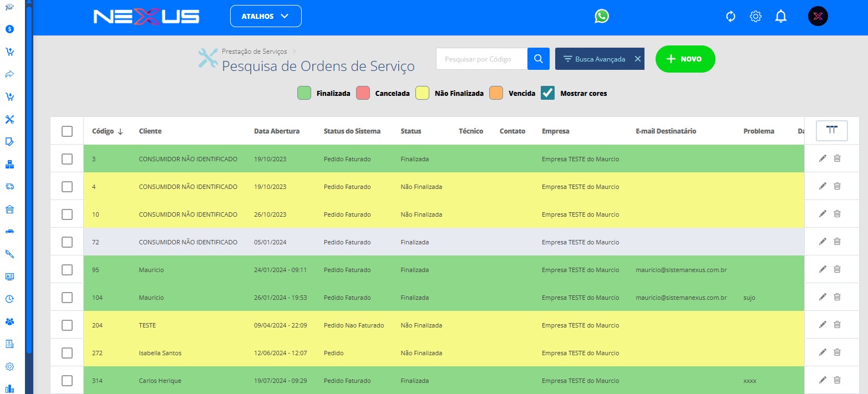This screenshot has height=394, width=868.
Task: Click the green NOVO button
Action: click(x=685, y=59)
